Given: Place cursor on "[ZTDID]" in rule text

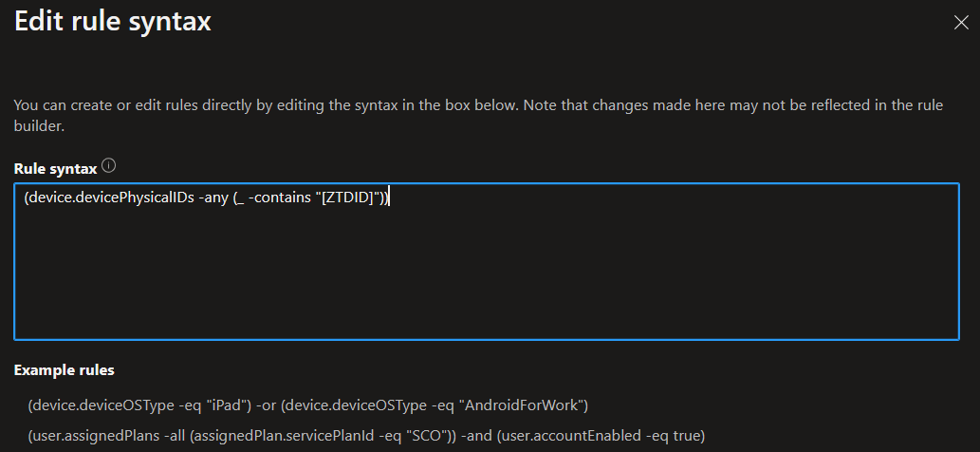Looking at the screenshot, I should 347,198.
